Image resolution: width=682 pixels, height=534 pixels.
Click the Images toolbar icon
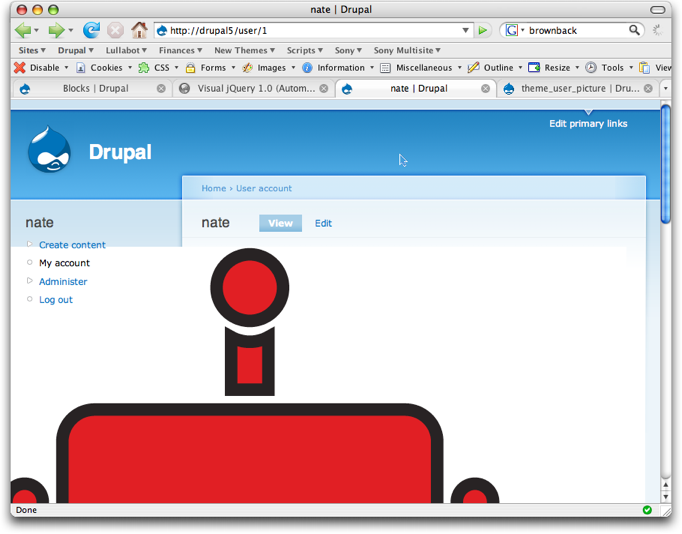tap(247, 68)
